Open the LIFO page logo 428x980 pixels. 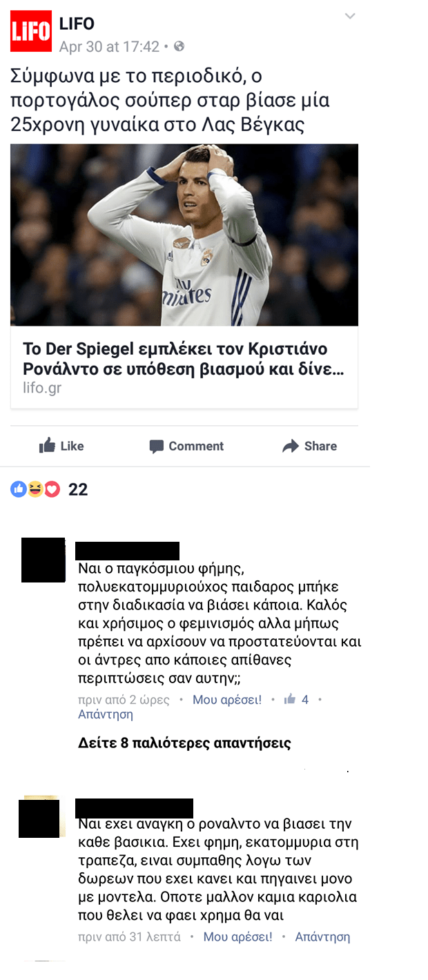(x=31, y=31)
